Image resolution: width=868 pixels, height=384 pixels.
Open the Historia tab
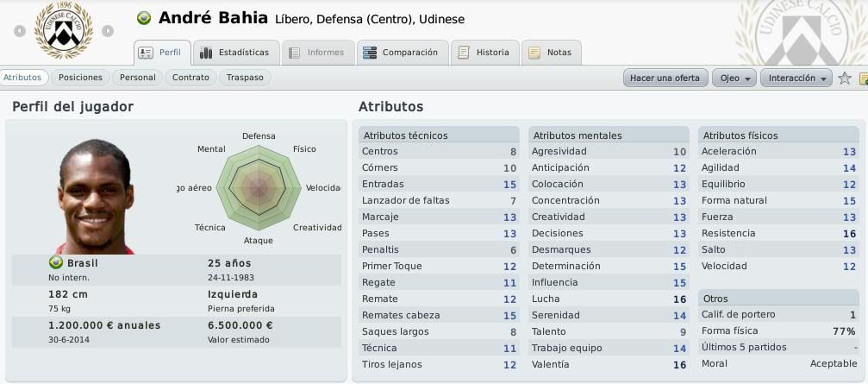pyautogui.click(x=485, y=53)
